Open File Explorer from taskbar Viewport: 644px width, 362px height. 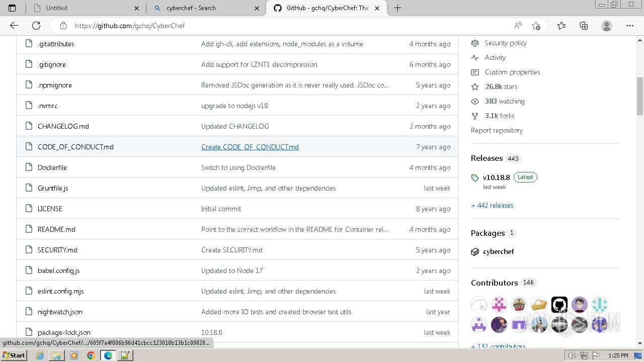[x=57, y=355]
